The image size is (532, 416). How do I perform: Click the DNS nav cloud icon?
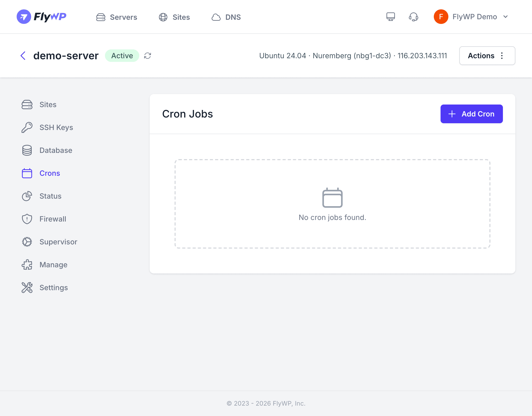click(216, 17)
